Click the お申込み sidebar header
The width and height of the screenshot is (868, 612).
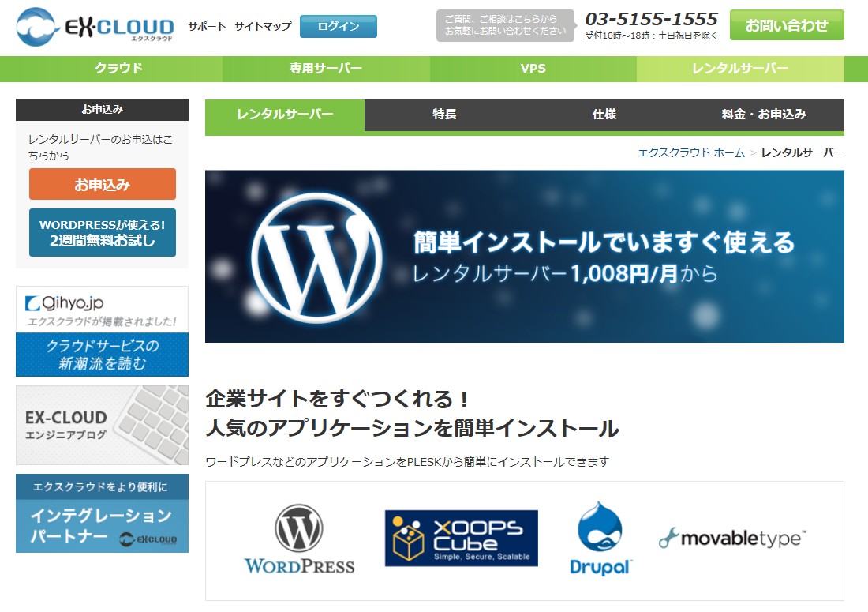click(102, 110)
